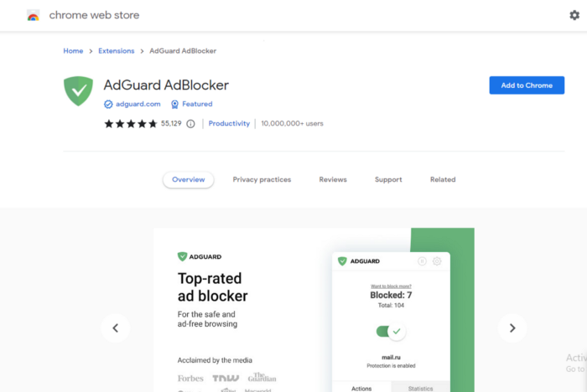Click the rating info icon
This screenshot has width=587, height=392.
pos(190,124)
